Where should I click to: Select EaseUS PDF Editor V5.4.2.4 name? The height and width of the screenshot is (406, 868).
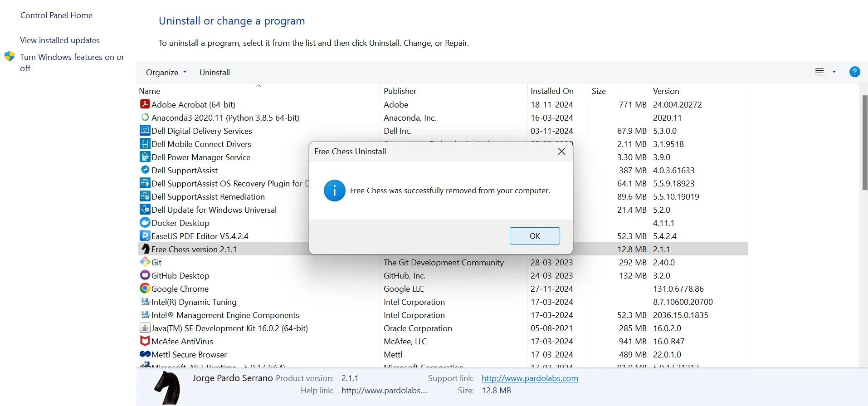[x=200, y=236]
